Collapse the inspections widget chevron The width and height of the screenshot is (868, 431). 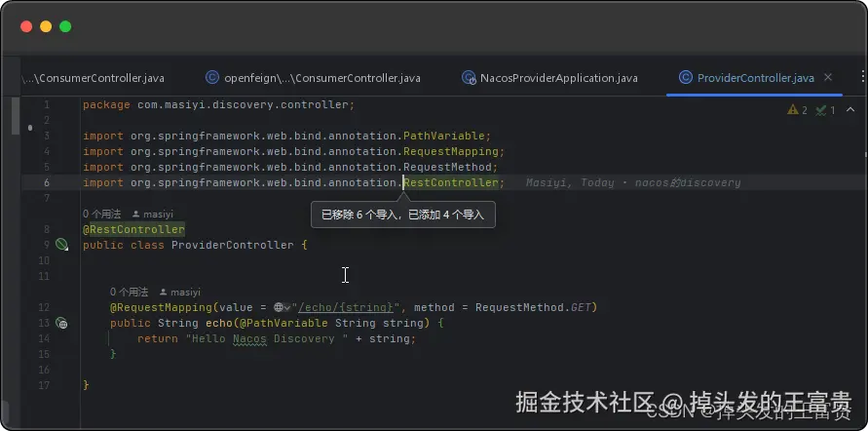coord(850,110)
